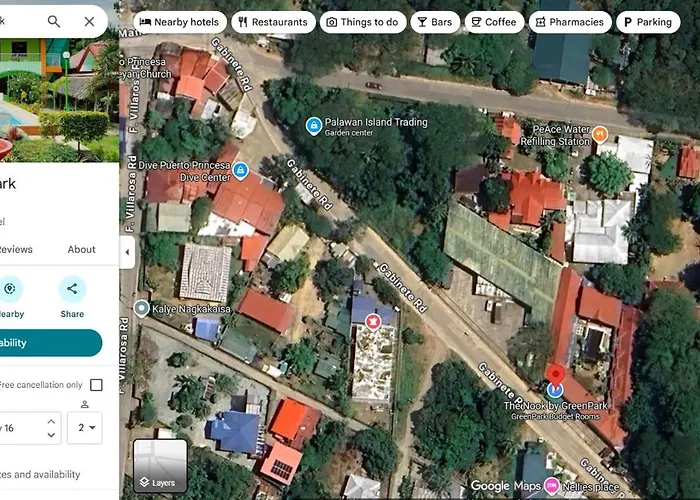This screenshot has width=700, height=500.
Task: Increase date with up arrow
Action: [x=51, y=421]
